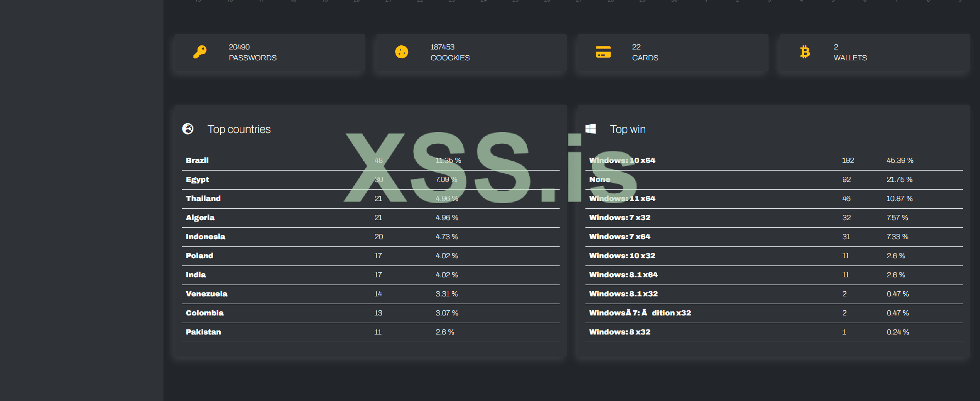Click the 11 count for Windows 8.1 x64

(846, 275)
